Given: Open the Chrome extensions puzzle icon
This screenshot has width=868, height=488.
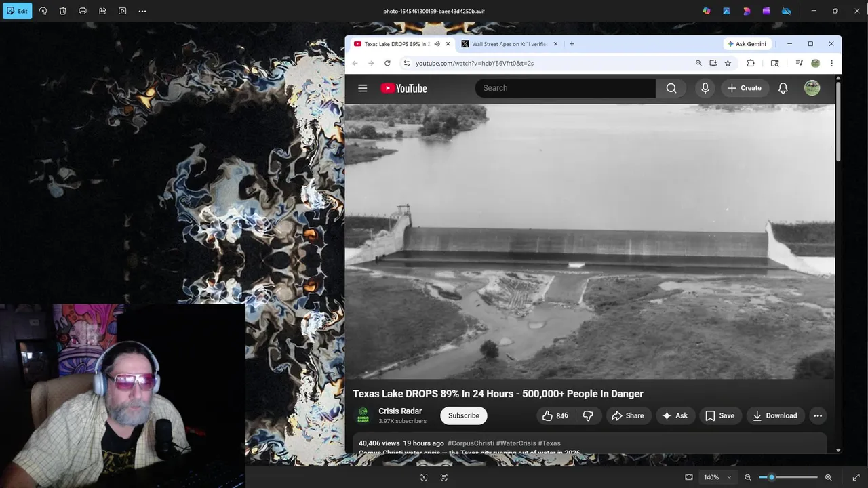Looking at the screenshot, I should pos(751,63).
